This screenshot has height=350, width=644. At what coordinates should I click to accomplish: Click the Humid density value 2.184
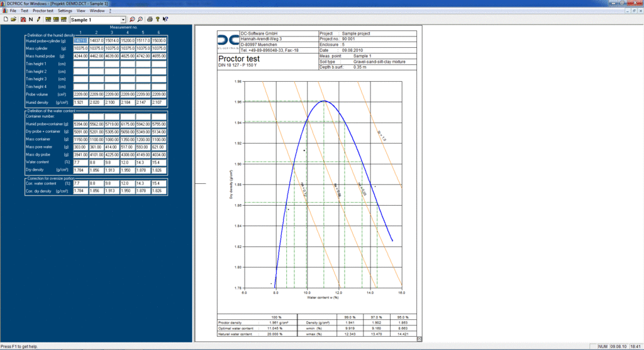pos(127,103)
